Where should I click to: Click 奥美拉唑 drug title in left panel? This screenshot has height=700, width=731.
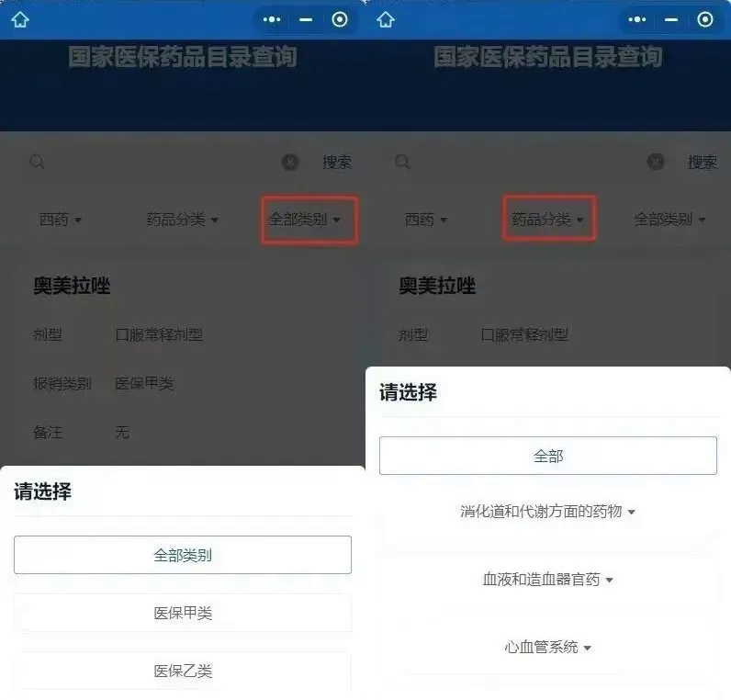pos(72,286)
